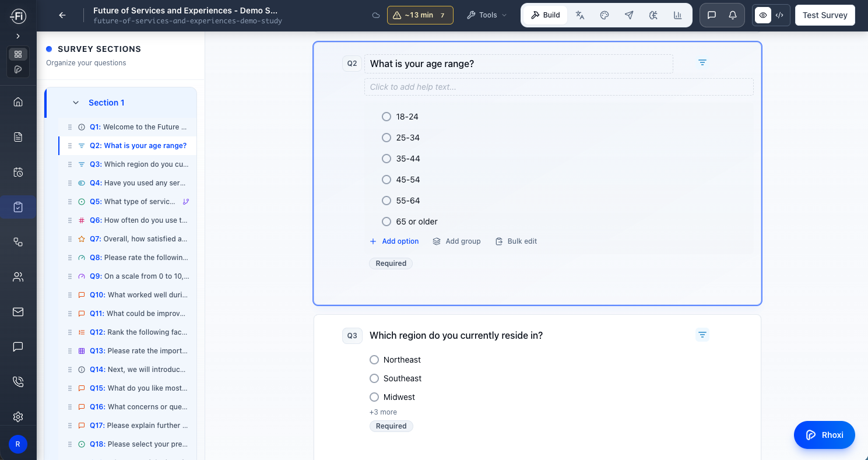
Task: Click the Q3 question title text
Action: point(456,335)
